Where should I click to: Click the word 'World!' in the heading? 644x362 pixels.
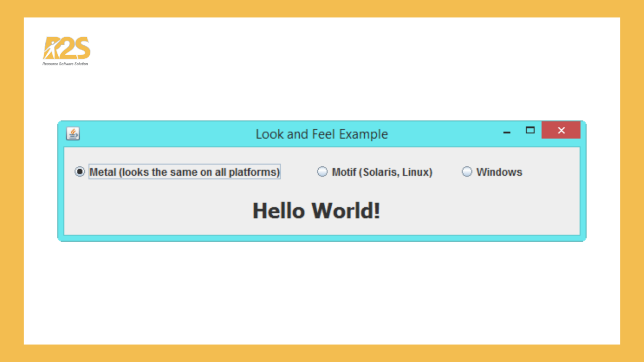pos(346,210)
